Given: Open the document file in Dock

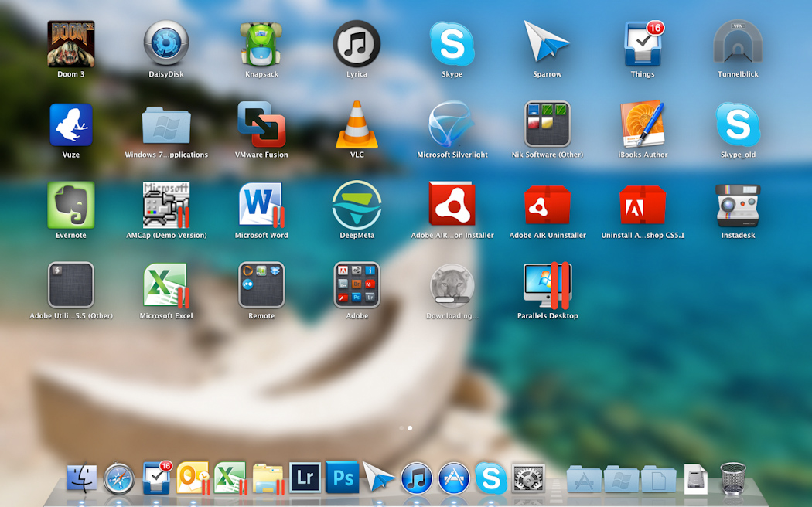Looking at the screenshot, I should pos(695,478).
